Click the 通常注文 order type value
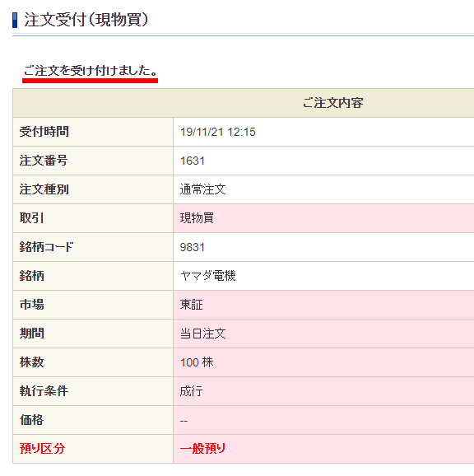Image resolution: width=474 pixels, height=476 pixels. (x=203, y=189)
